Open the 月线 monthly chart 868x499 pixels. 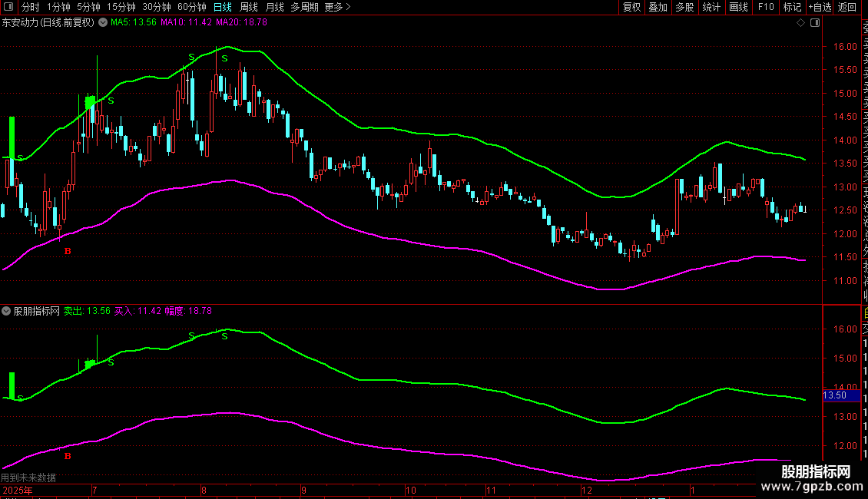pyautogui.click(x=274, y=8)
